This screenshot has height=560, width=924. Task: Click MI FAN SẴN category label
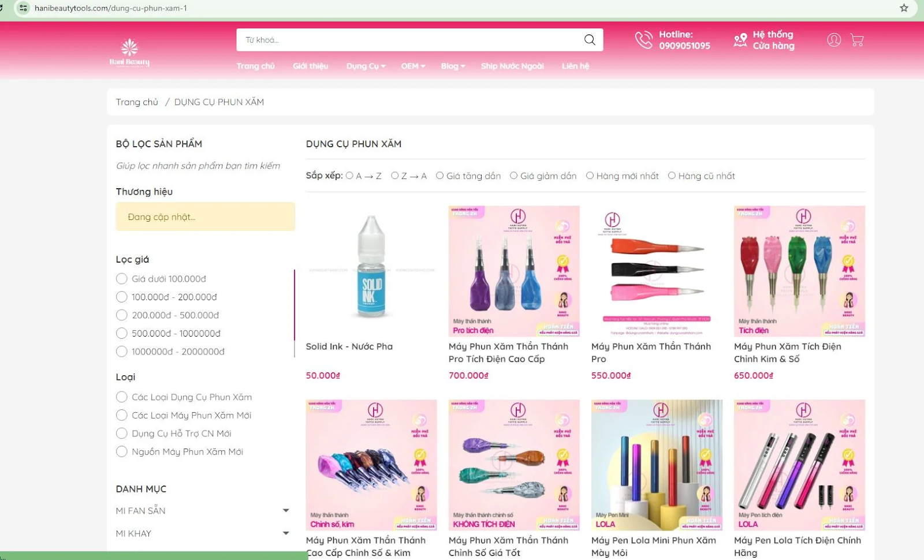click(140, 510)
